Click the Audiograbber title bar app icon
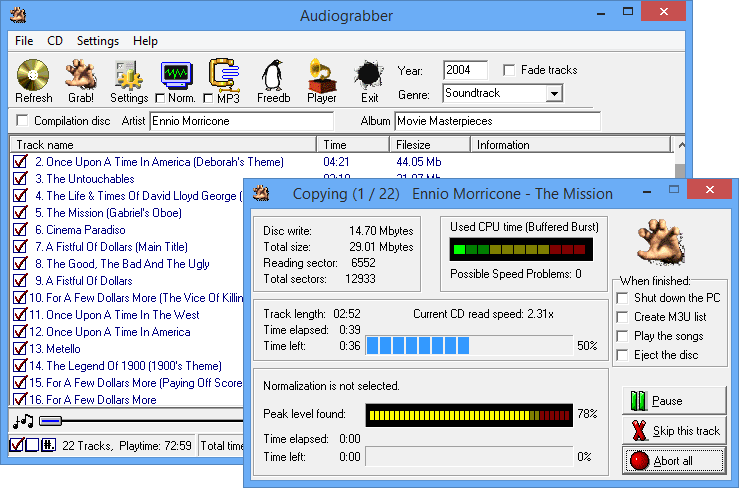 (18, 15)
